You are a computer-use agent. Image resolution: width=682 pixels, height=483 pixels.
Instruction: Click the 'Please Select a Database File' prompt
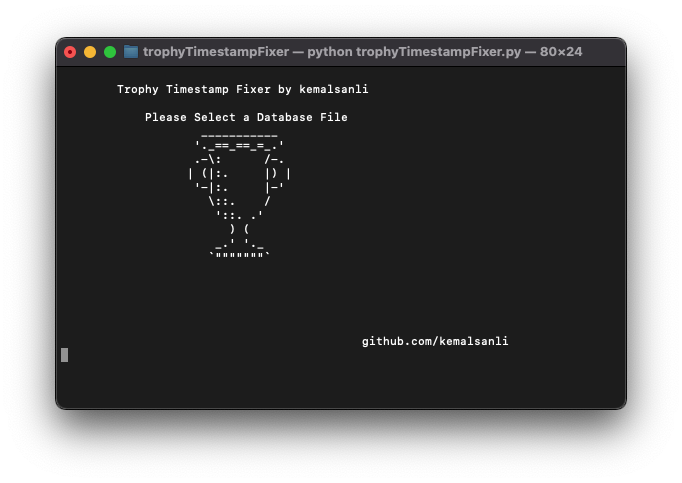(246, 117)
